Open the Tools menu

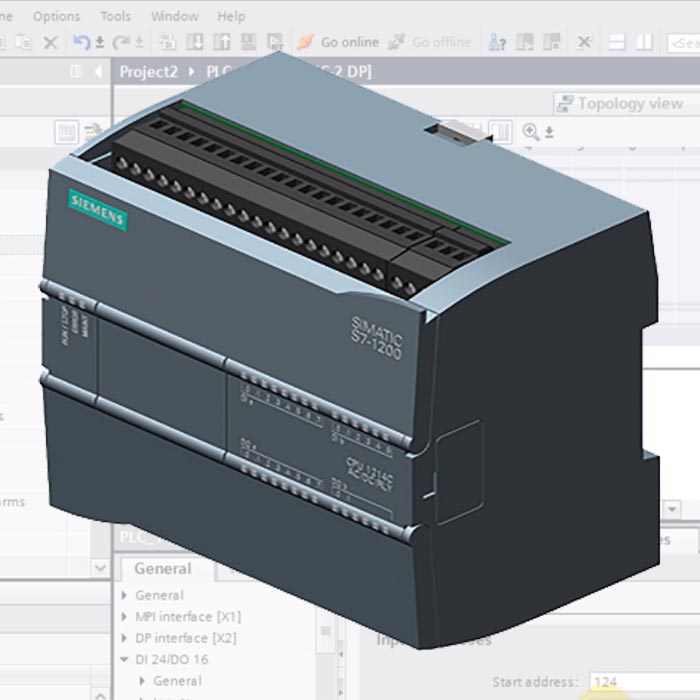pos(116,17)
